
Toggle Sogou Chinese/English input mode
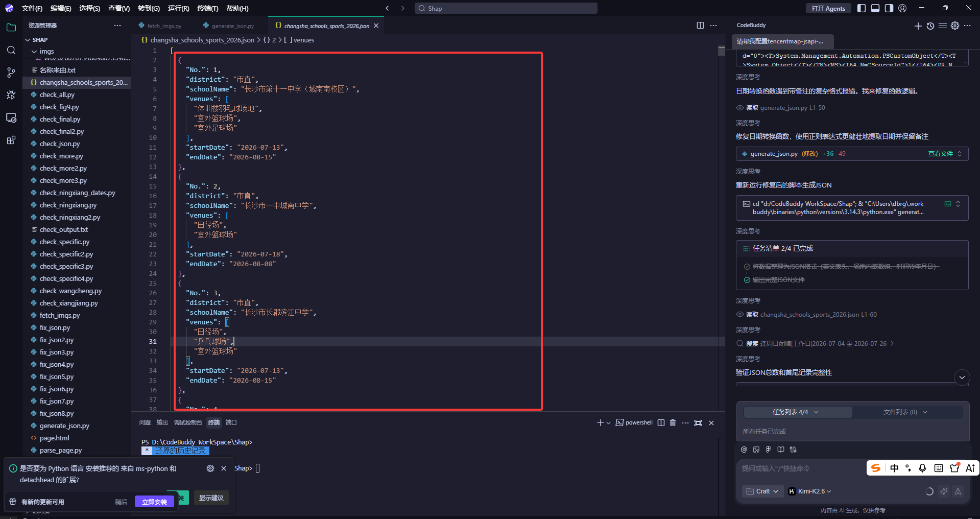894,468
